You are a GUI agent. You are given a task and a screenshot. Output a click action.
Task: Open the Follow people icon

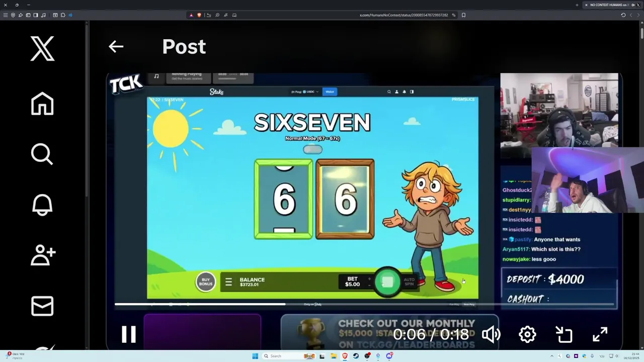[x=43, y=255]
